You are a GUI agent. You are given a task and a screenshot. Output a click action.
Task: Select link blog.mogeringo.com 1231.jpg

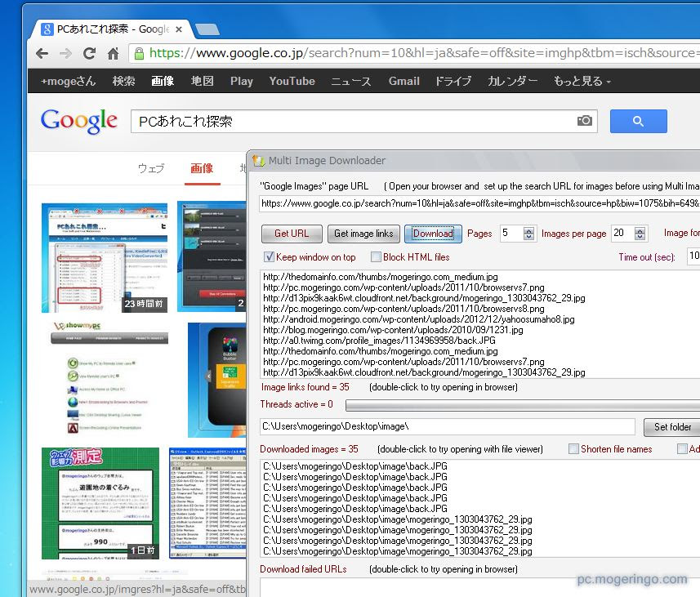pos(393,330)
